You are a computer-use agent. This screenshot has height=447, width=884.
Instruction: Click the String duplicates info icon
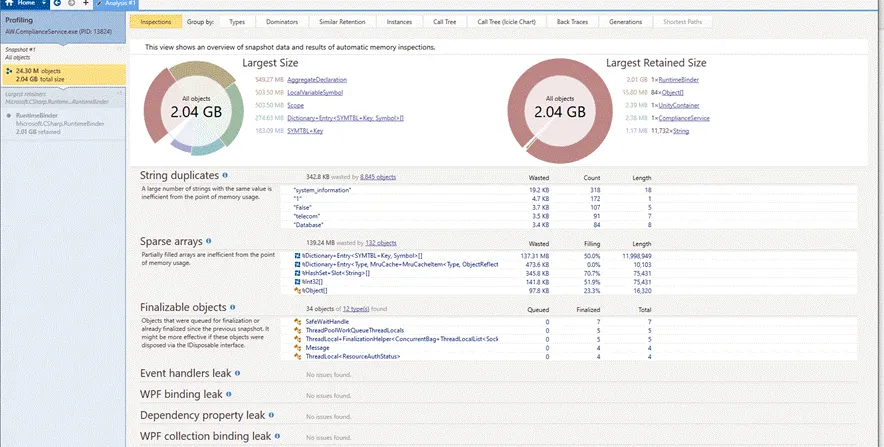point(225,175)
